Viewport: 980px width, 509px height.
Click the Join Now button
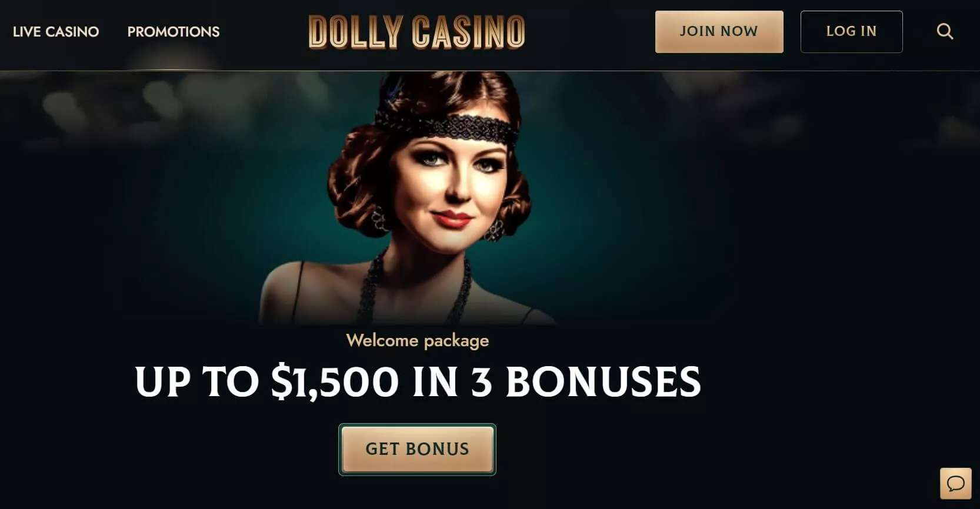pyautogui.click(x=719, y=32)
